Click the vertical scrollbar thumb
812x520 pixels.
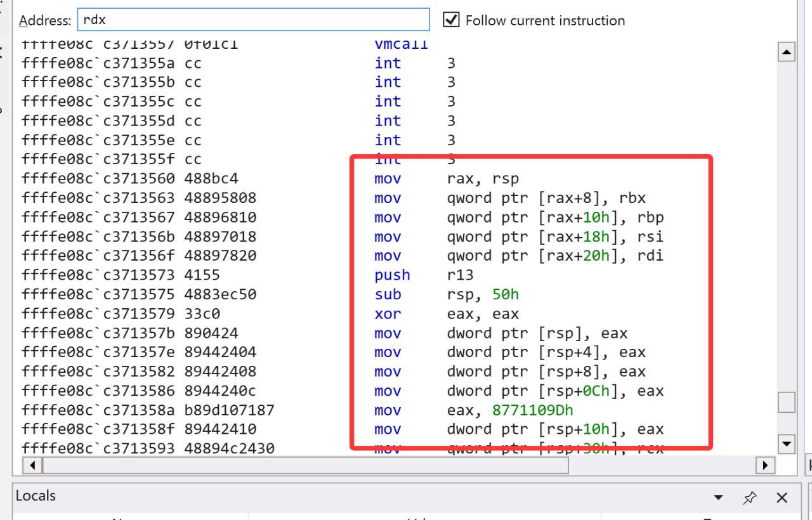pos(787,403)
